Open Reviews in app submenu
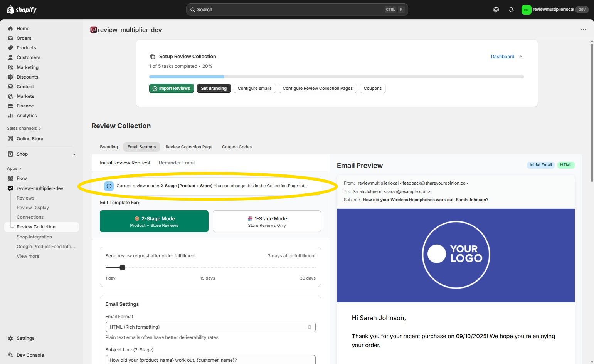This screenshot has width=594, height=364. (25, 198)
